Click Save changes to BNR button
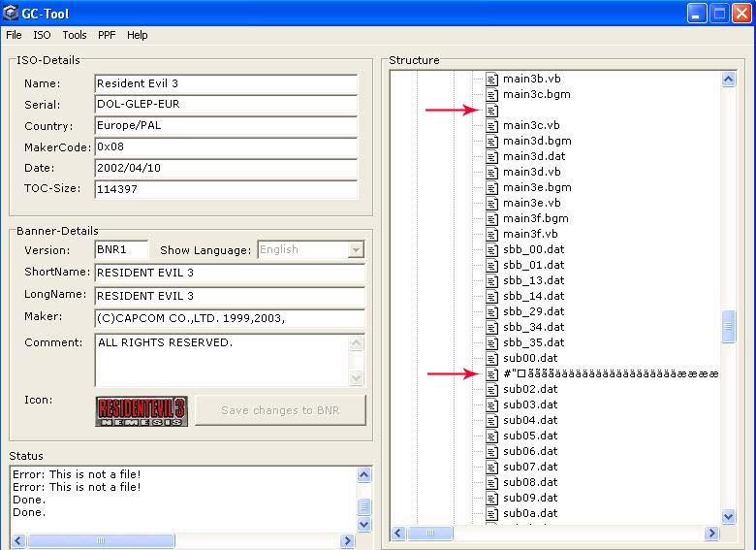The height and width of the screenshot is (550, 756). coord(280,410)
